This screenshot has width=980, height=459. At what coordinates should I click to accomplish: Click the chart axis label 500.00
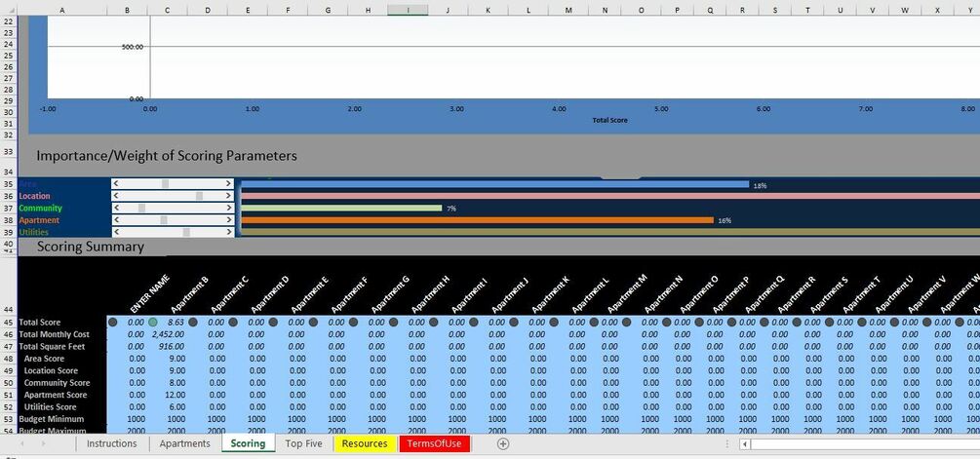click(134, 47)
